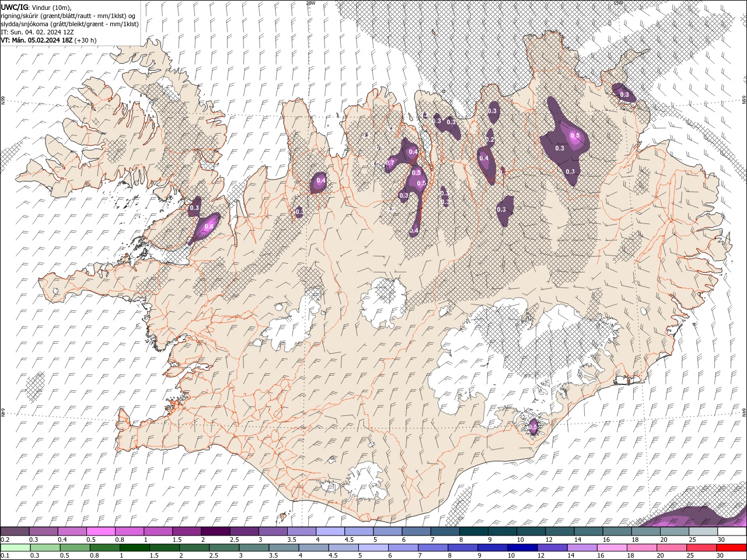Click the "rigning/skúrir" description line
This screenshot has width=747, height=560.
point(69,16)
